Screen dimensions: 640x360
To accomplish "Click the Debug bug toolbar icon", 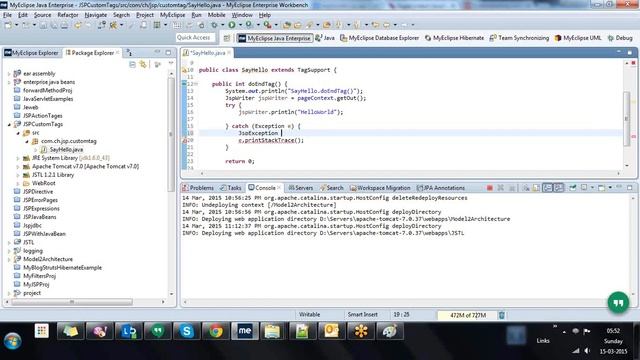I will [214, 25].
